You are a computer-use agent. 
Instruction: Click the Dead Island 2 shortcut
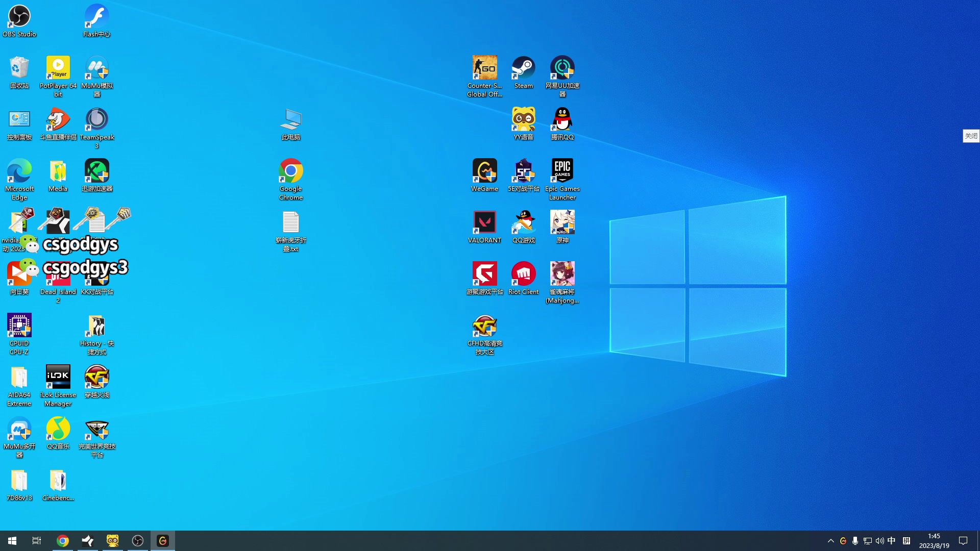pos(58,283)
